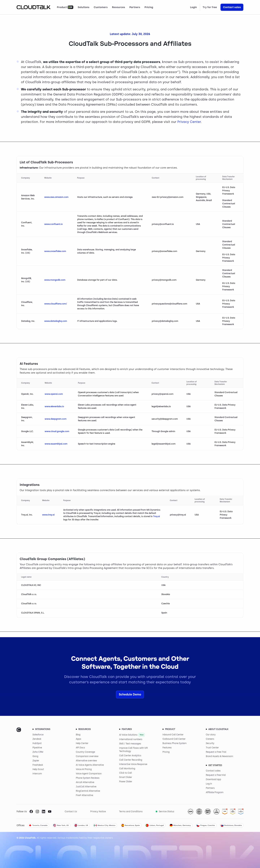Select the Toronto, Canada office chip
This screenshot has height=868, width=260.
(x=38, y=825)
